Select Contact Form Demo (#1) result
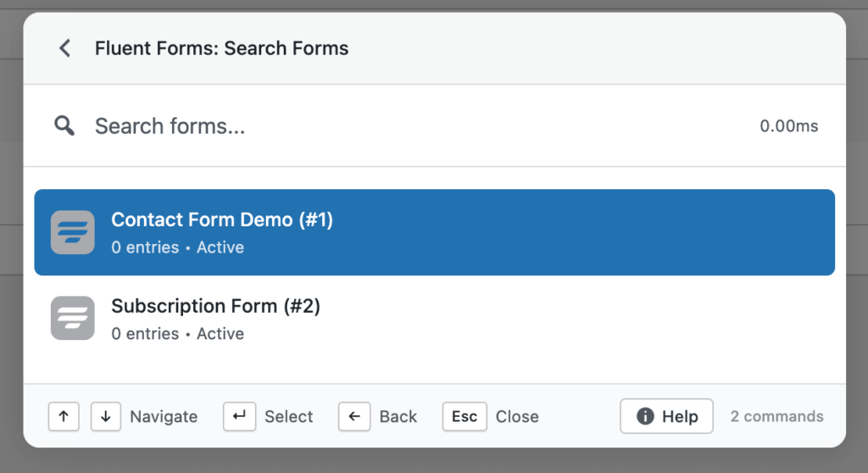This screenshot has height=473, width=868. (434, 232)
